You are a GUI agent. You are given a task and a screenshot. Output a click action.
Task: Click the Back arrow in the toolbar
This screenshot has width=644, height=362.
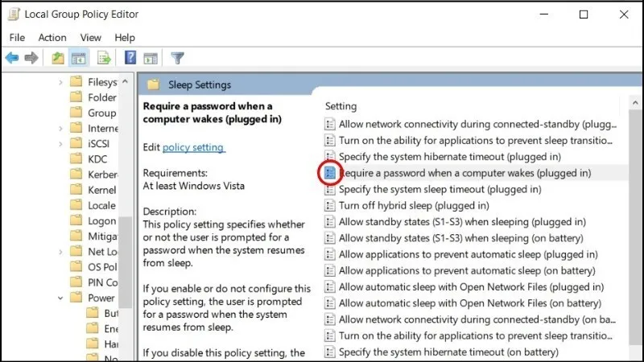(x=12, y=58)
